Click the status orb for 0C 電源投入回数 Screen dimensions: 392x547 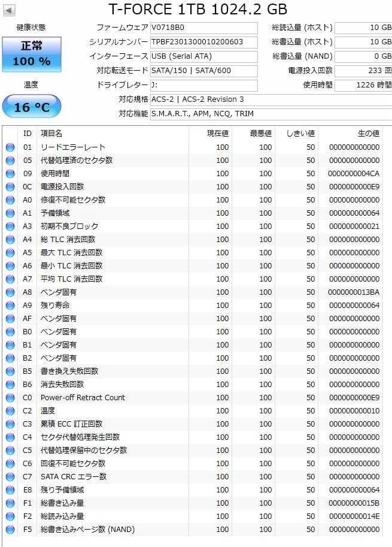click(x=10, y=187)
